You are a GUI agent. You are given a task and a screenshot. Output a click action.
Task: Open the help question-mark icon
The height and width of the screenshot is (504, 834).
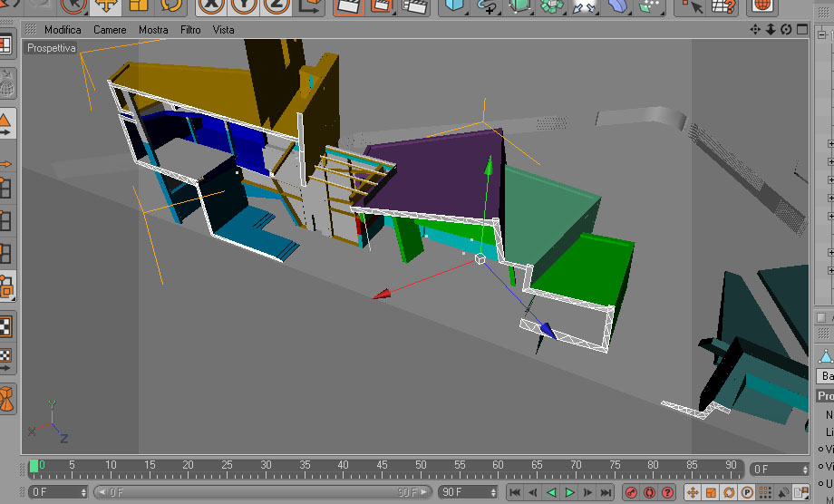pos(723,6)
